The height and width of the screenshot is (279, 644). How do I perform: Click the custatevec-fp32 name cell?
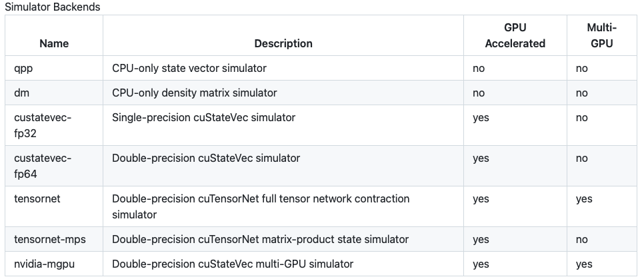[x=54, y=125]
